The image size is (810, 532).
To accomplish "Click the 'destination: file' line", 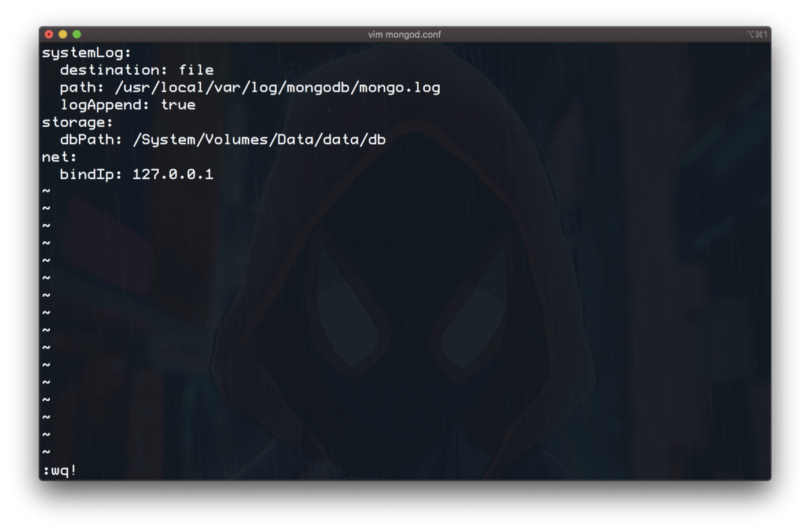I will pyautogui.click(x=137, y=70).
